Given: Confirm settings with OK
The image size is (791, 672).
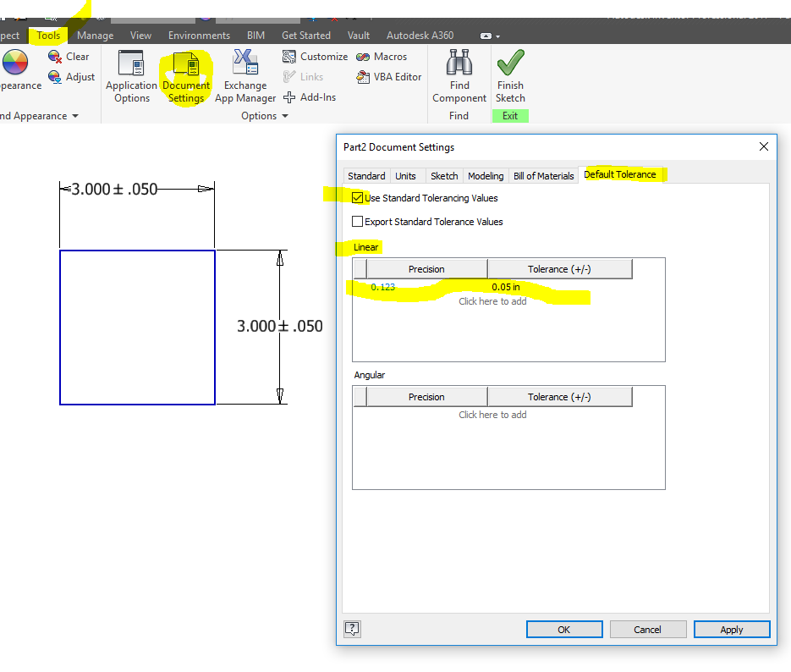Looking at the screenshot, I should 563,629.
